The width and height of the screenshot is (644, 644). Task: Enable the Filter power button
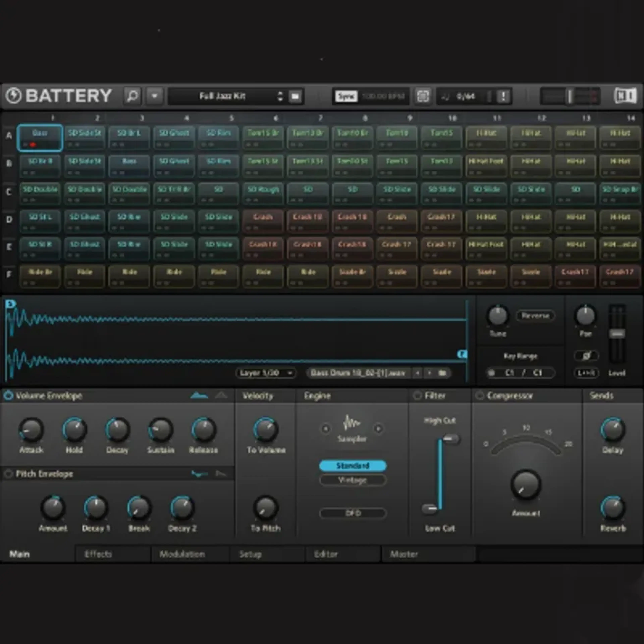coord(417,395)
